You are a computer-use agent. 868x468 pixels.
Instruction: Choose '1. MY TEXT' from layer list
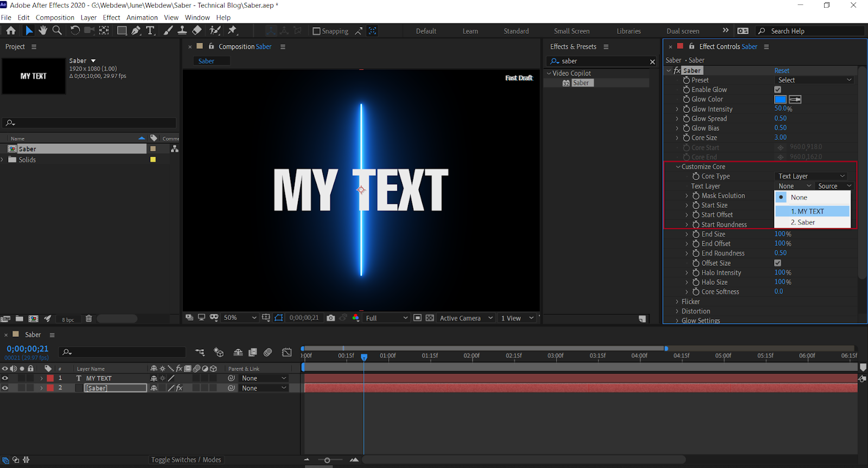[812, 211]
